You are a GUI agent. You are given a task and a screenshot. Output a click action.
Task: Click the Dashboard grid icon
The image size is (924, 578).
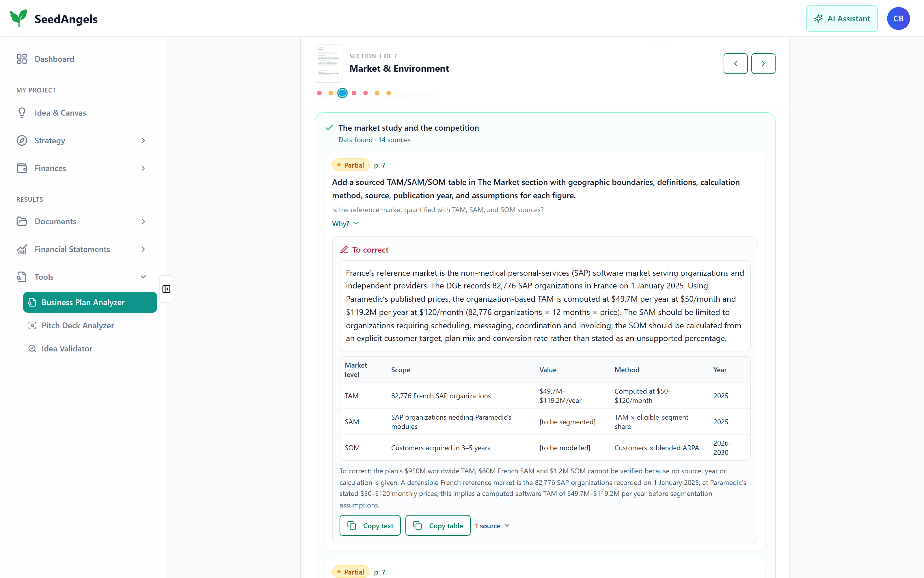pyautogui.click(x=22, y=59)
